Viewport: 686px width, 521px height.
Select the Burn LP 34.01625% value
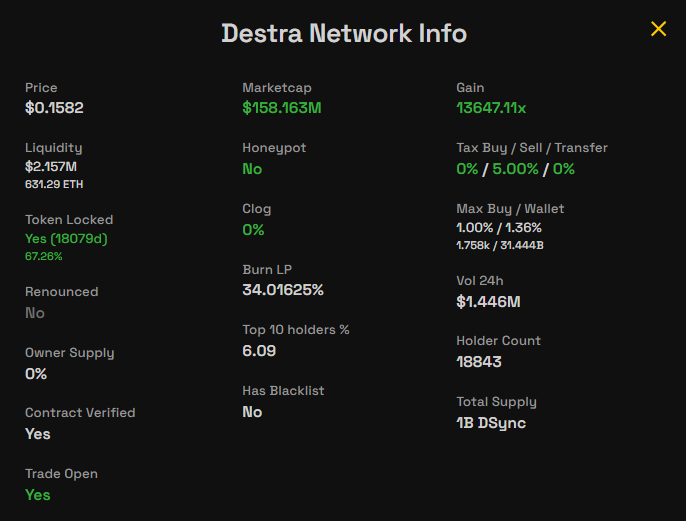pyautogui.click(x=283, y=290)
